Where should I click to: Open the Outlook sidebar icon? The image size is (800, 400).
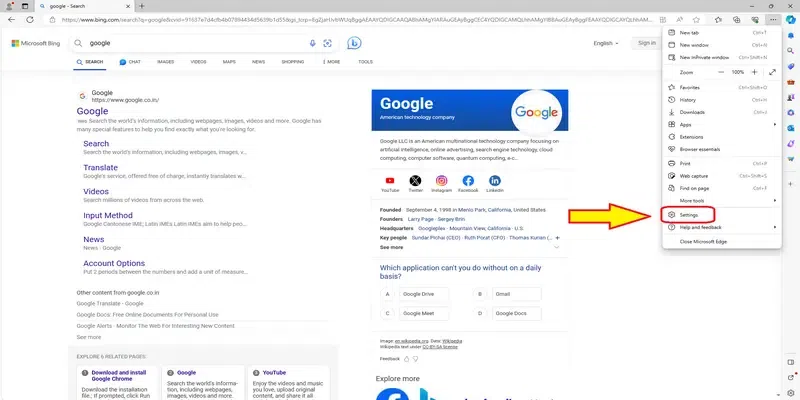click(x=791, y=128)
